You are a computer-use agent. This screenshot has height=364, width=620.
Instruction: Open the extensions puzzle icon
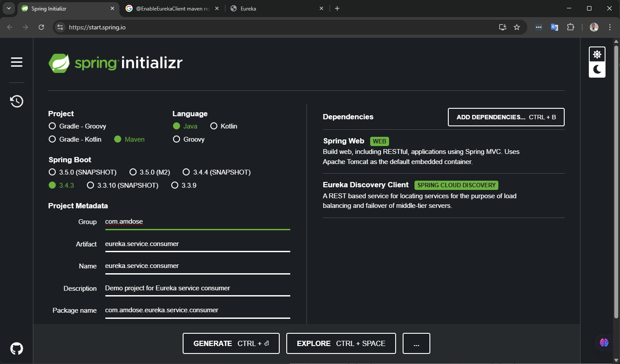click(570, 27)
